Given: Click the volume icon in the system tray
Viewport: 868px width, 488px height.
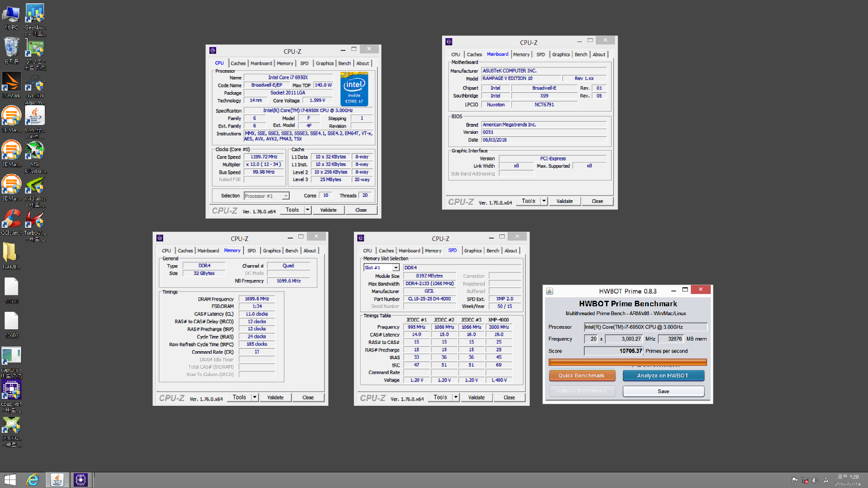Looking at the screenshot, I should [x=815, y=480].
